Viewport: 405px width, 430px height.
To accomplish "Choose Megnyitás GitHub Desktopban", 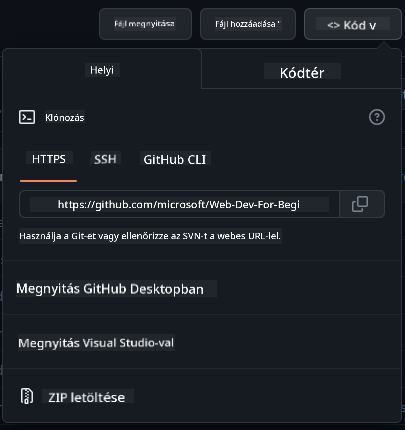I will coord(110,289).
